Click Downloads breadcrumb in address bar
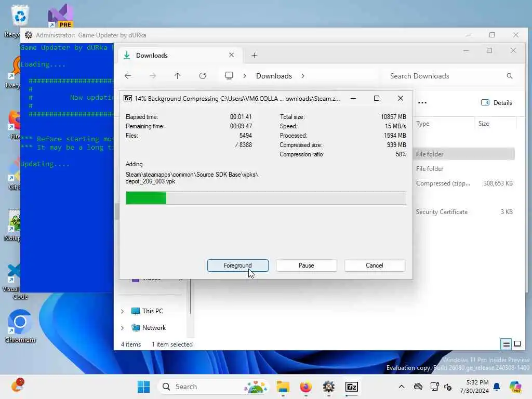 (x=274, y=76)
